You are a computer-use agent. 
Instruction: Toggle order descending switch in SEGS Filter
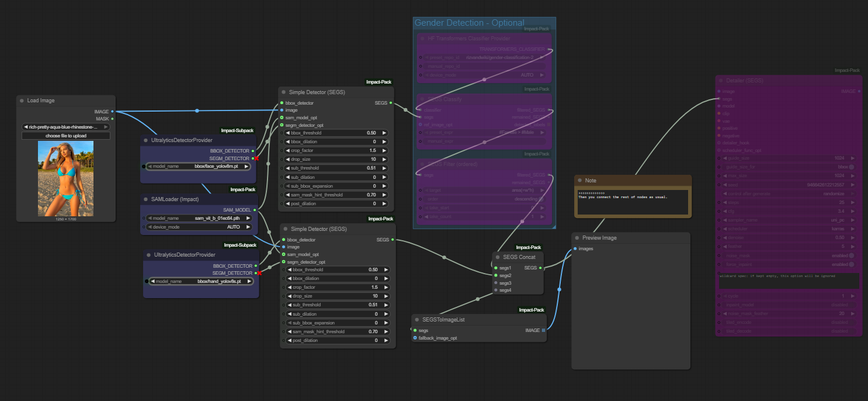541,199
